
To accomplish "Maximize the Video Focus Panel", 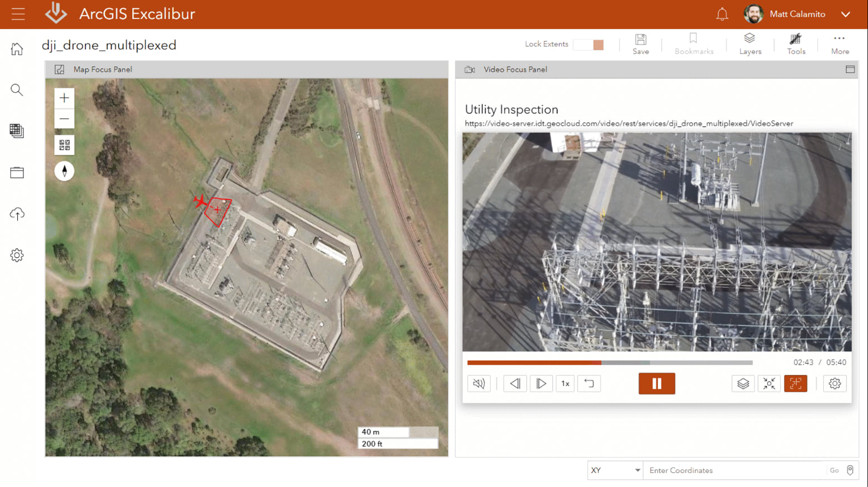I will coord(850,69).
